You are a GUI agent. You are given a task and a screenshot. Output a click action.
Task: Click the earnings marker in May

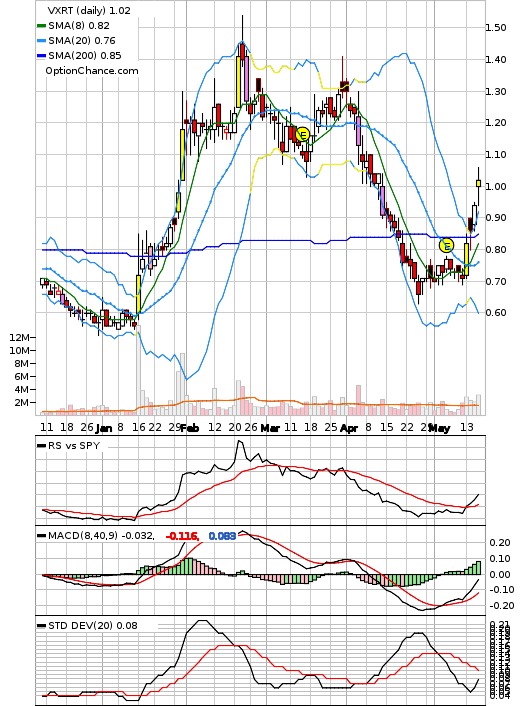(x=446, y=245)
